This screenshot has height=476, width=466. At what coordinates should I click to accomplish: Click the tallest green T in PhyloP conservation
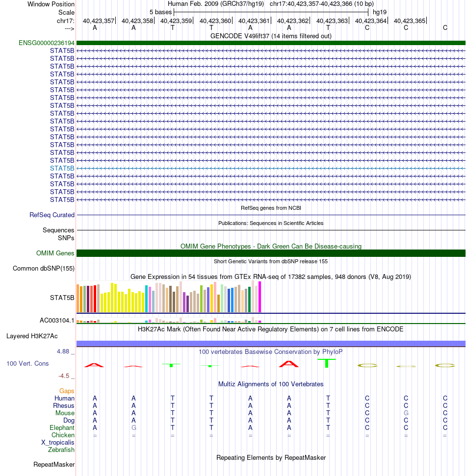click(327, 363)
